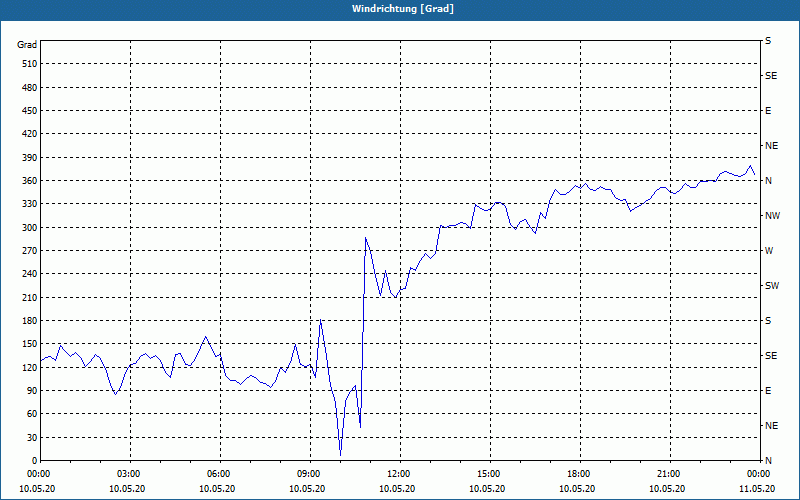Pick the y-axis value 420
Screen dimensions: 800x500
click(30, 134)
